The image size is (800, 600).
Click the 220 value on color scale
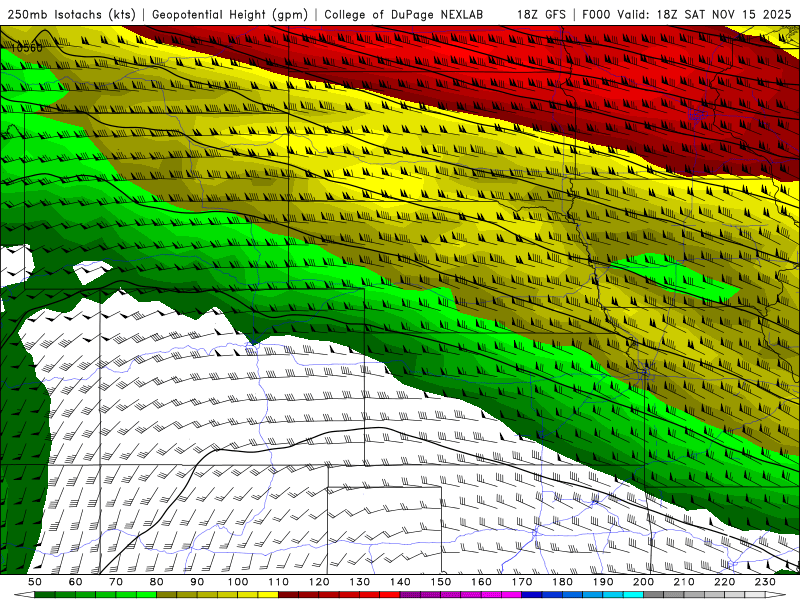[x=724, y=582]
